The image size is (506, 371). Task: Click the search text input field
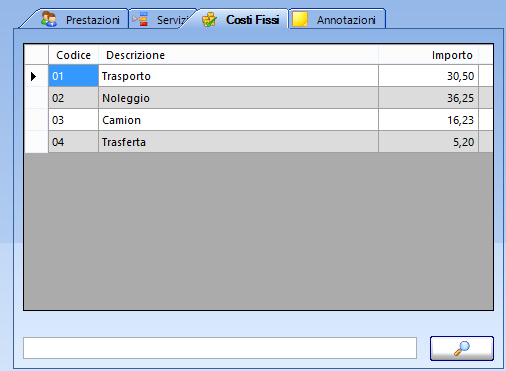(x=220, y=348)
